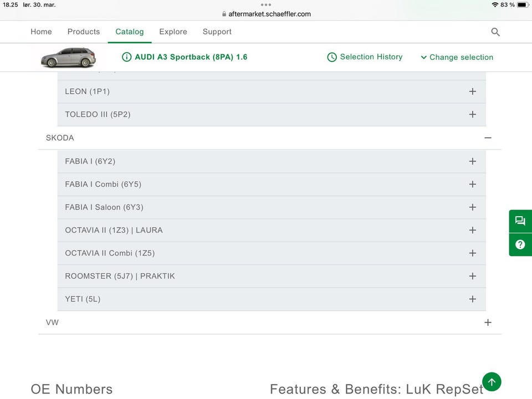Tap the 18.25 clock in status bar
The image size is (532, 399).
(10, 5)
